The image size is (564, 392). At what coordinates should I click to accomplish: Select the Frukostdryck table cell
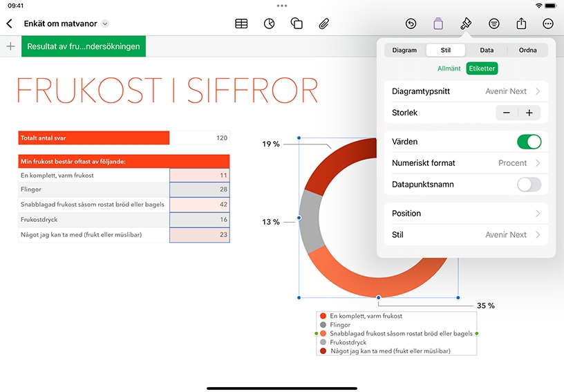pyautogui.click(x=93, y=219)
